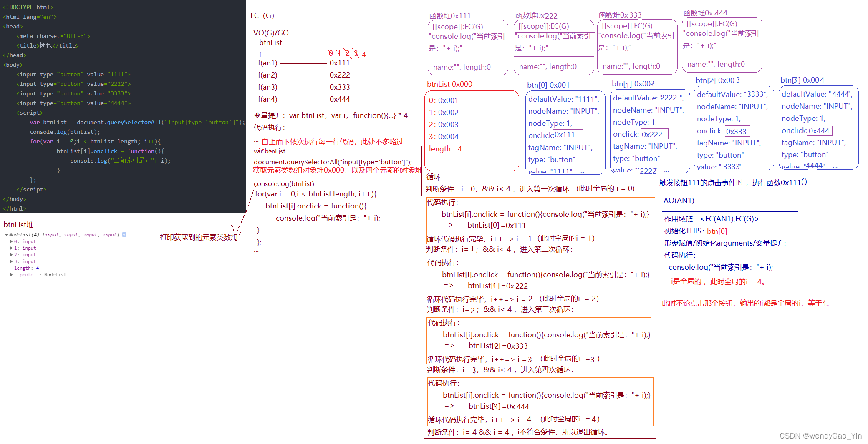The image size is (868, 444).
Task: Click the input line with value="4444"
Action: click(73, 103)
